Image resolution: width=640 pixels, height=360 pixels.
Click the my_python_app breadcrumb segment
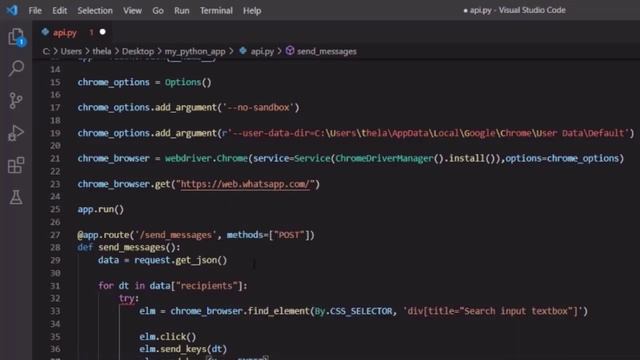point(195,51)
